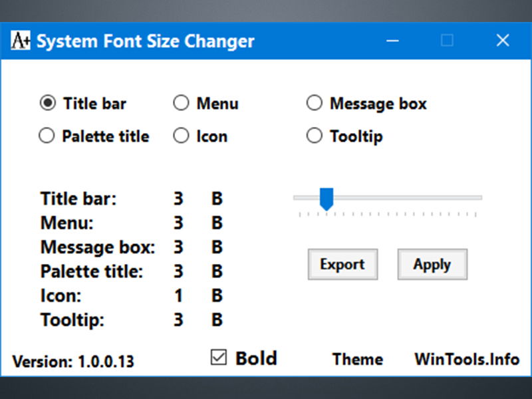This screenshot has height=399, width=532.
Task: Click the Message box: label in summary list
Action: [x=97, y=247]
